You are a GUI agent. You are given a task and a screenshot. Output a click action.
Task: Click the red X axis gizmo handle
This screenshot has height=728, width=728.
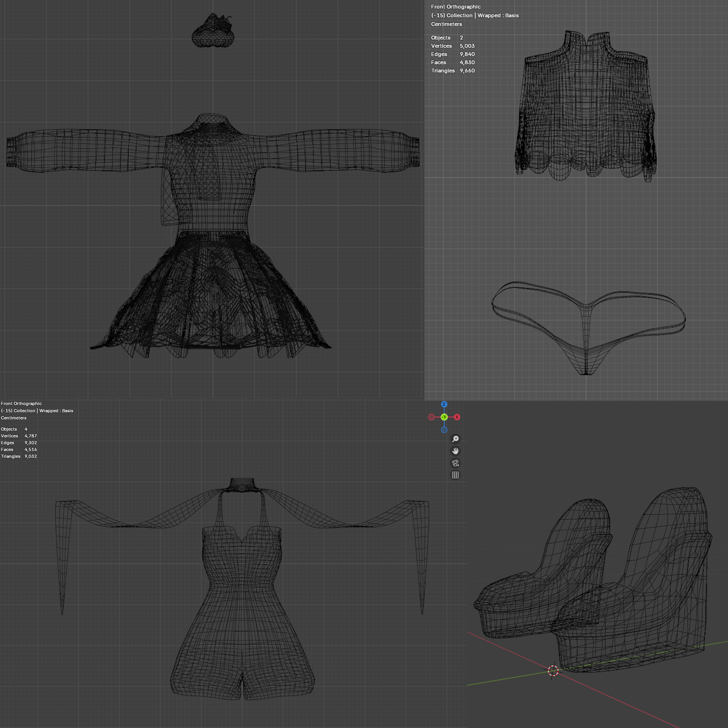click(457, 417)
